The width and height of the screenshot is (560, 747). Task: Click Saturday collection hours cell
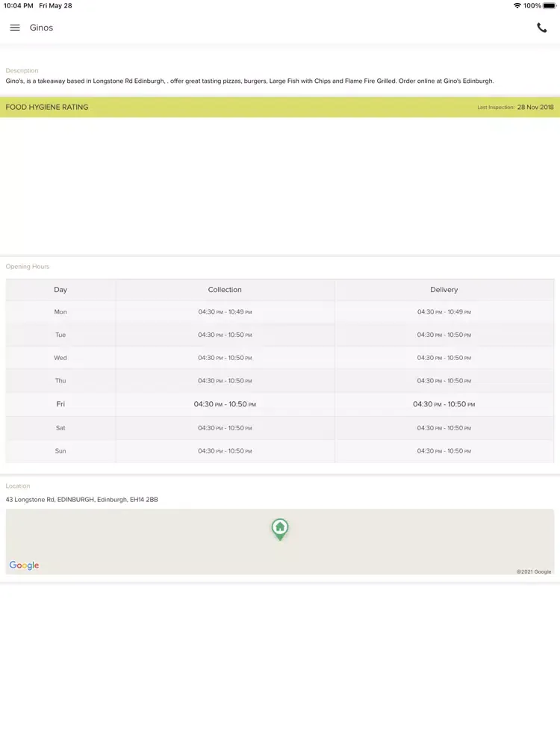point(225,428)
